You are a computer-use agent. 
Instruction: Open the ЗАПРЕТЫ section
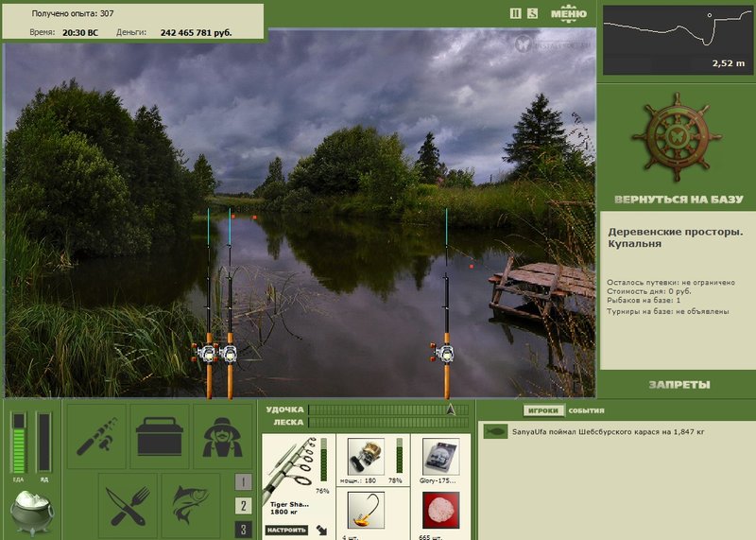(679, 385)
